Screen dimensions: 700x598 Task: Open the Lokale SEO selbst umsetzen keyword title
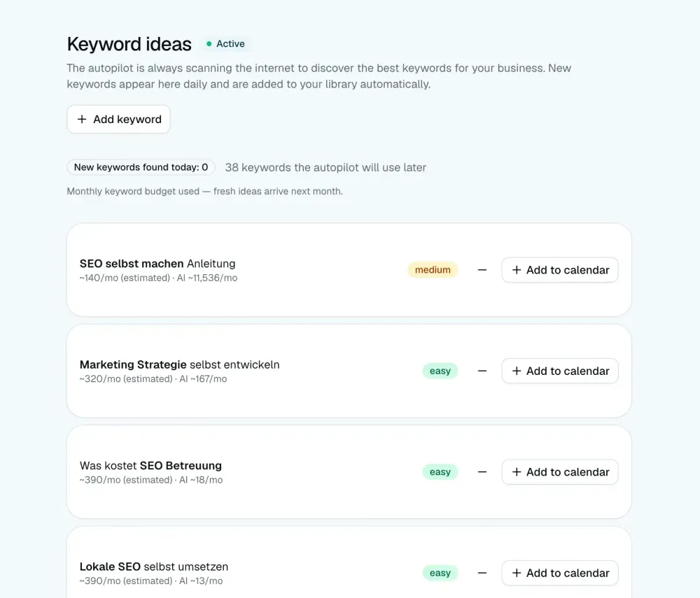coord(153,567)
